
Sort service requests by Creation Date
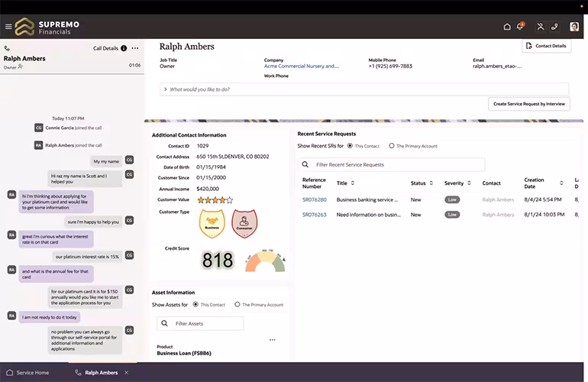point(561,183)
